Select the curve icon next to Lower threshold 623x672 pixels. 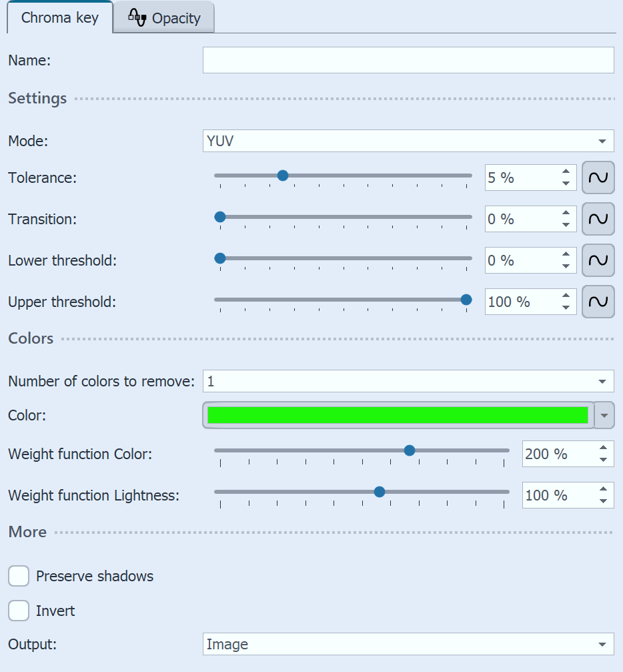598,260
